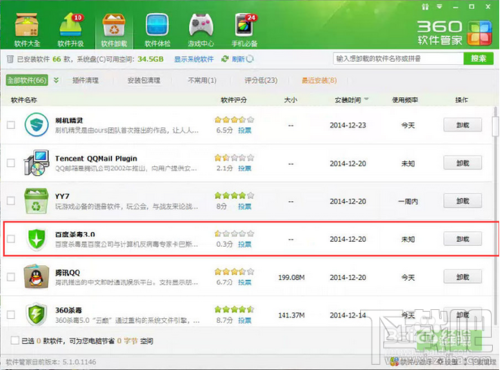Viewport: 500px width, 370px height.
Task: Click 卸载 for YY7
Action: [462, 201]
